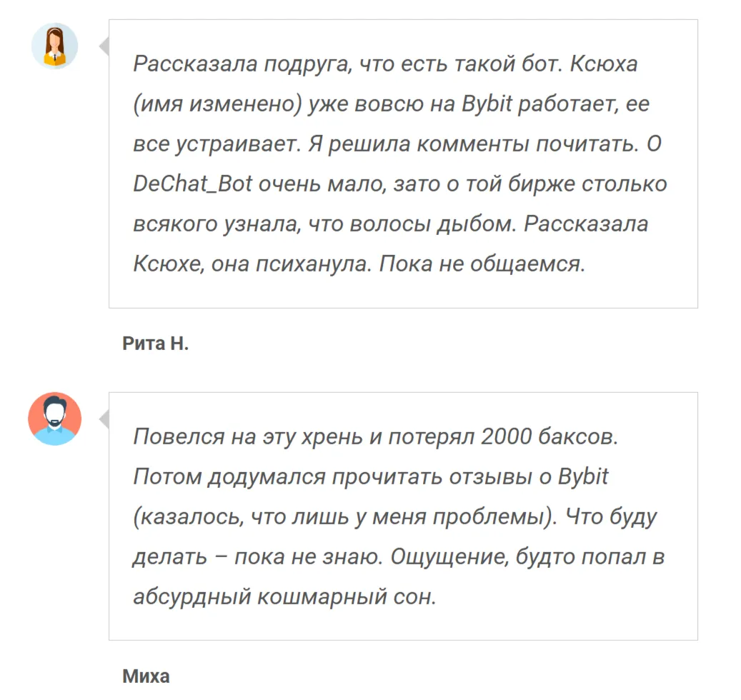Open the author name Рита Н.
The width and height of the screenshot is (741, 700).
[156, 344]
